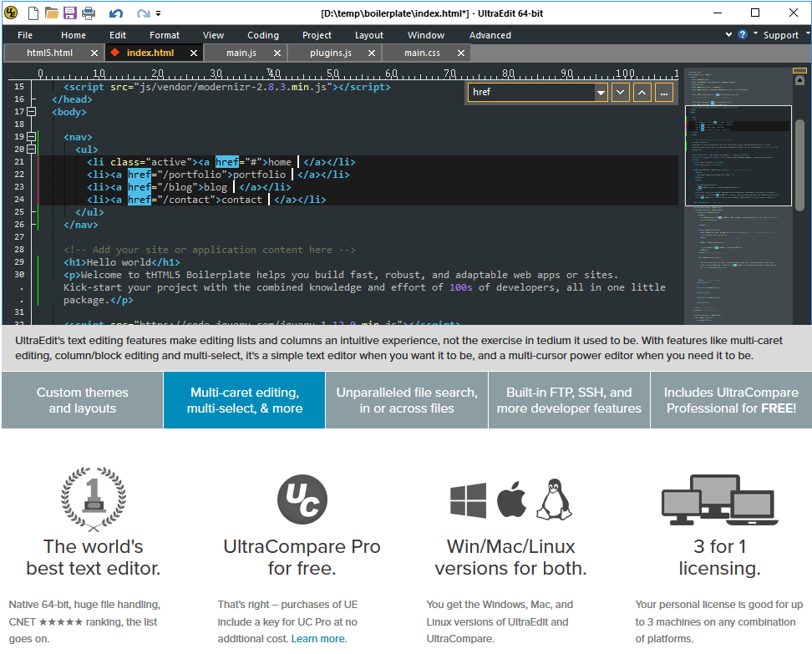Expand the find history dropdown arrow
The height and width of the screenshot is (654, 812).
tap(600, 93)
